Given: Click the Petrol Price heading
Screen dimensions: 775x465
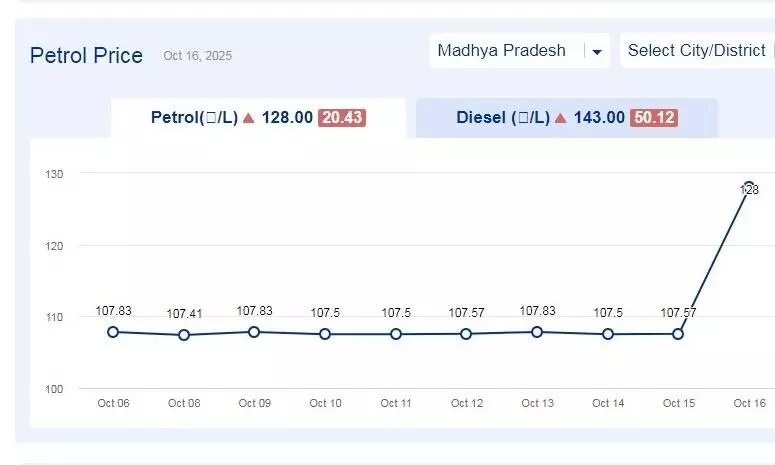Looking at the screenshot, I should point(87,55).
